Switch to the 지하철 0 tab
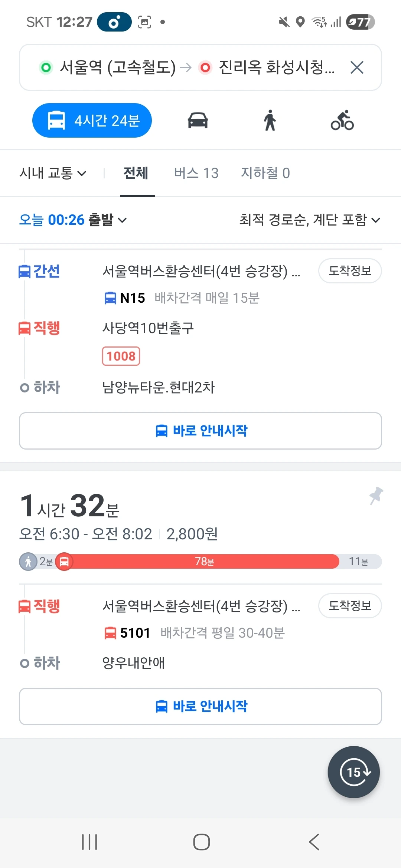 pos(265,173)
